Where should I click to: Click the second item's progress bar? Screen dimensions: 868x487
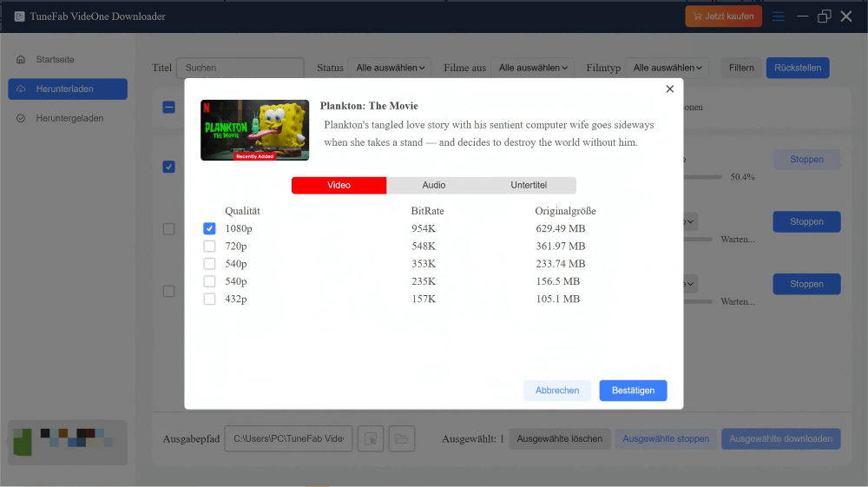pyautogui.click(x=698, y=240)
